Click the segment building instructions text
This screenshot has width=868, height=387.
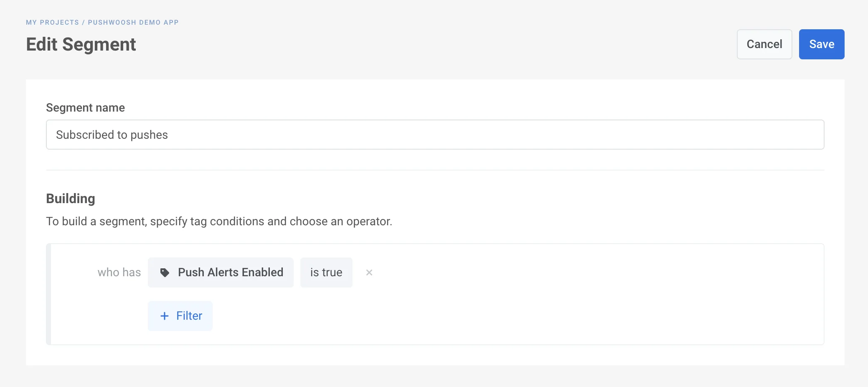[x=219, y=221]
